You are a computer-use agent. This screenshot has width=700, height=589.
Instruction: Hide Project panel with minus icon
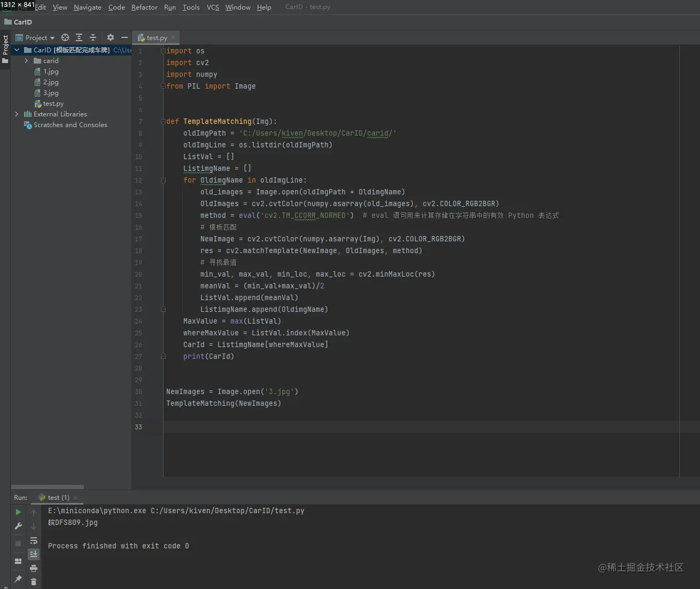coord(125,37)
